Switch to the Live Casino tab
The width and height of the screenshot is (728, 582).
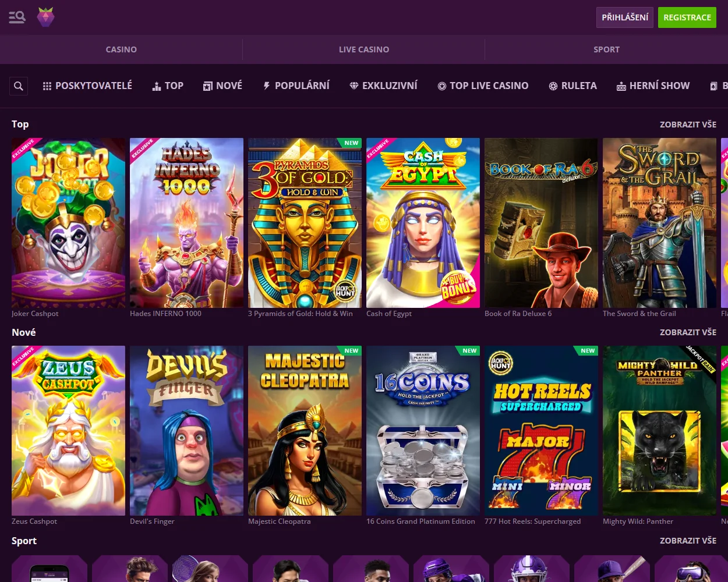tap(364, 49)
